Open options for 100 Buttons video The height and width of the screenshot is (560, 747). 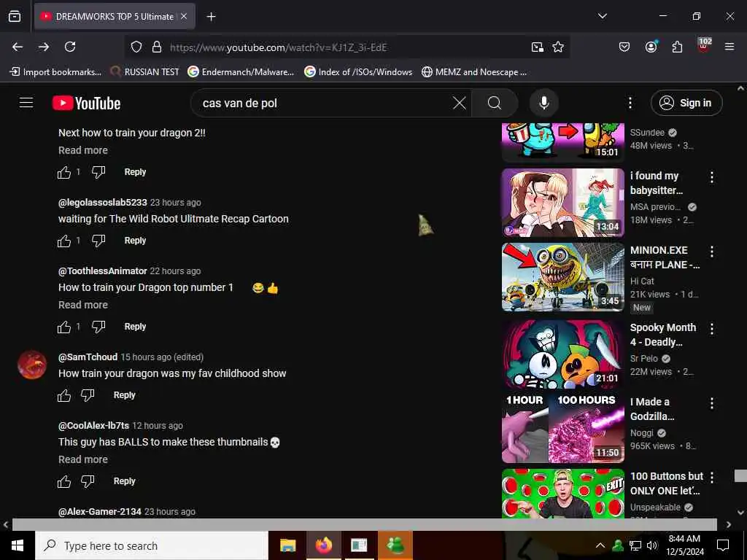[x=712, y=478]
